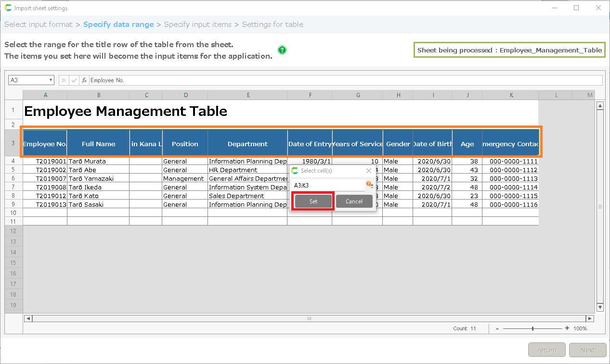
Task: Close the Select cell(s) dialog
Action: click(369, 171)
